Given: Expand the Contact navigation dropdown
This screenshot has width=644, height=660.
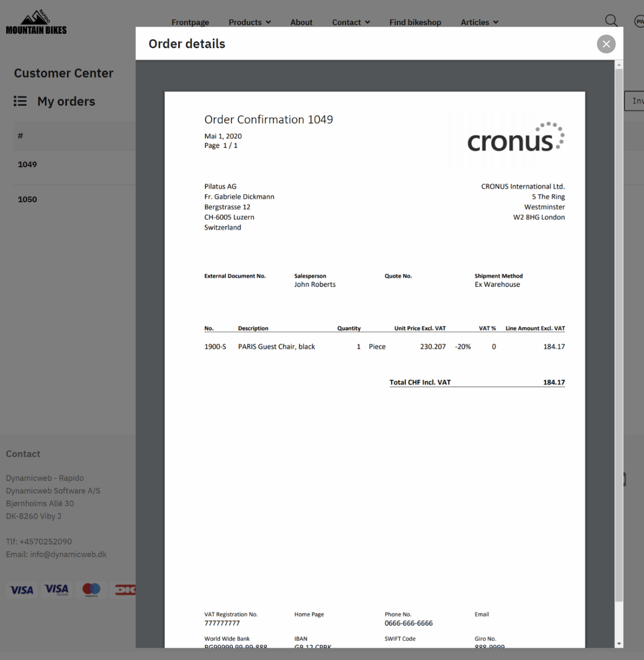Looking at the screenshot, I should coord(351,22).
